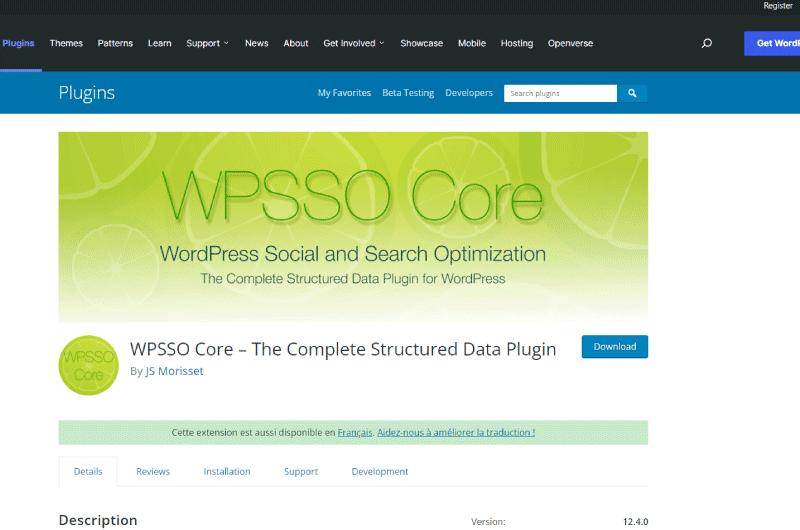Open Beta Testing link
This screenshot has width=800, height=530.
[408, 93]
